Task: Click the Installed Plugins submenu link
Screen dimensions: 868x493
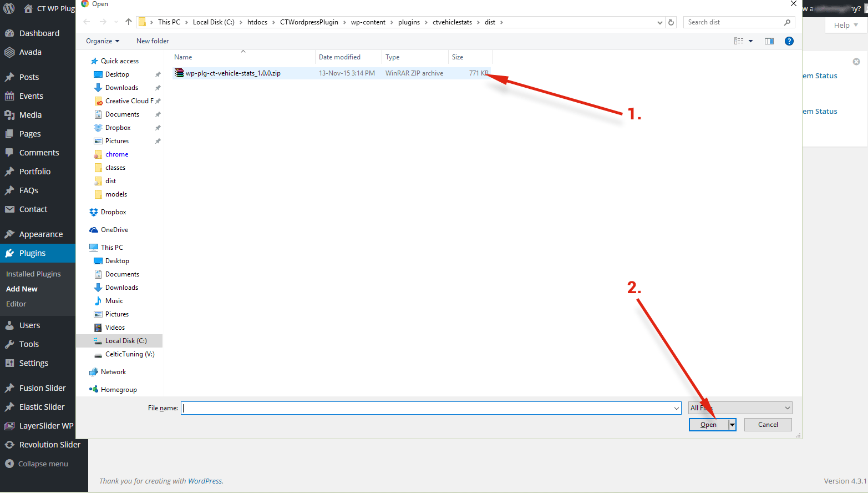Action: click(x=33, y=274)
